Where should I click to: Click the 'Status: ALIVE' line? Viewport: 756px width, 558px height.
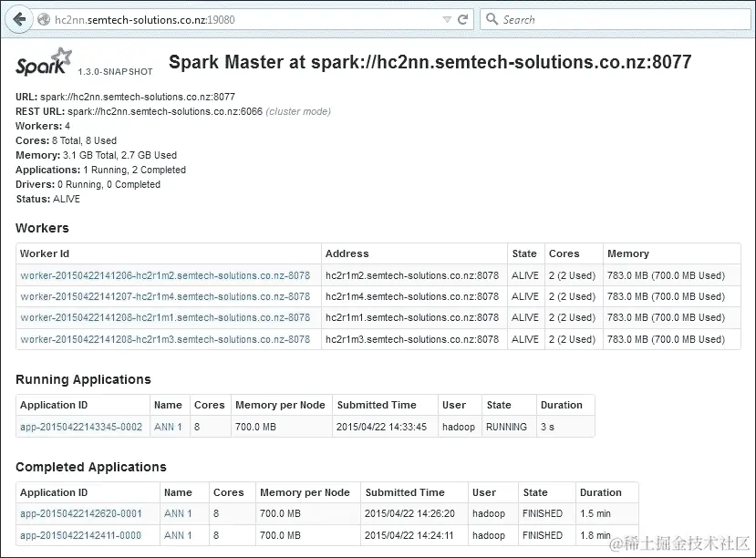[x=47, y=199]
